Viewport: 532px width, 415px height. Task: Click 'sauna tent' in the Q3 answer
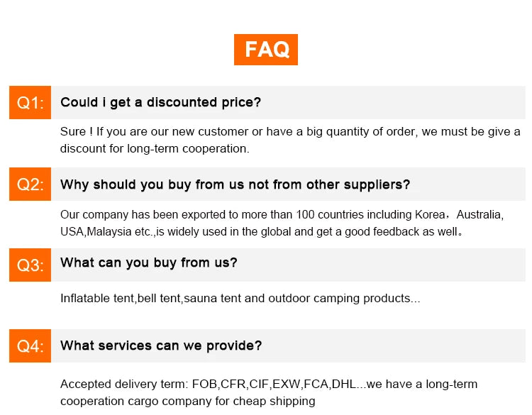(211, 299)
